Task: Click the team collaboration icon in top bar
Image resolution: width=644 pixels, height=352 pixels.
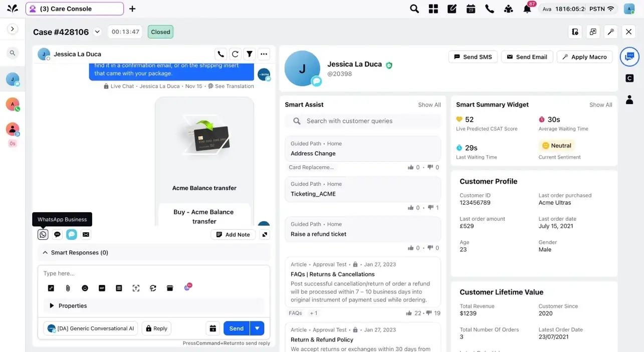Action: (x=508, y=9)
